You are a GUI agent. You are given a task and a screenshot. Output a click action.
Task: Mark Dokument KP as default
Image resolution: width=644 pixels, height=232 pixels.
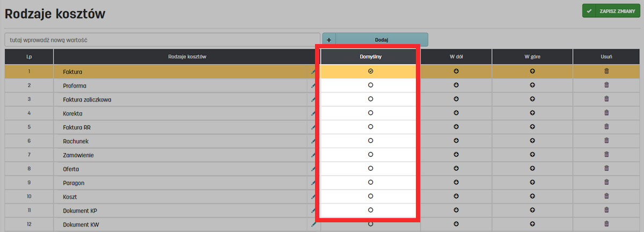(370, 211)
